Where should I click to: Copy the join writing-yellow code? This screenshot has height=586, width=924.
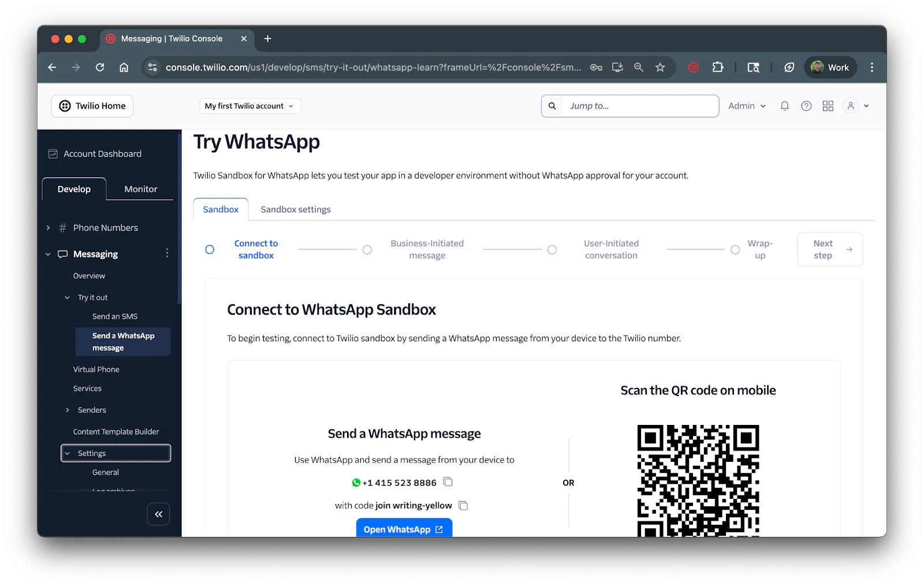point(463,505)
